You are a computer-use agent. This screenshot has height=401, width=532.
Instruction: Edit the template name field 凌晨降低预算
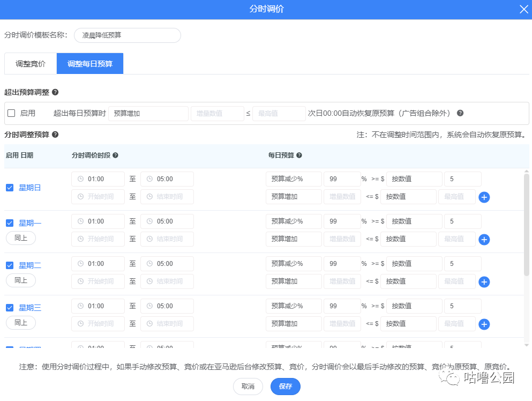pyautogui.click(x=127, y=35)
